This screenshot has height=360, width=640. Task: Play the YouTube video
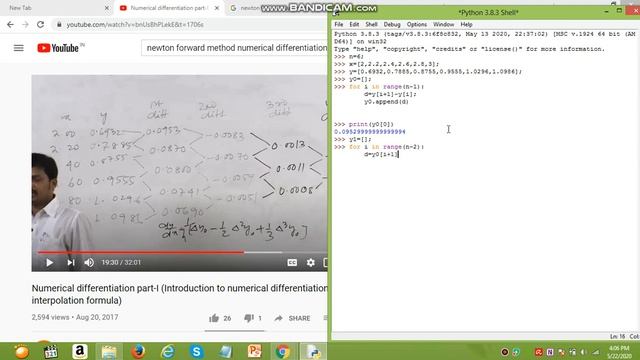click(49, 262)
